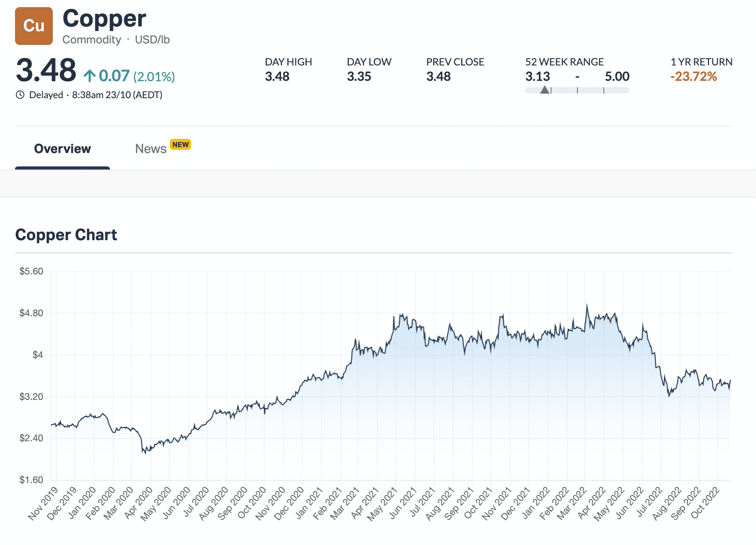Click the clock icon beside Delayed
756x545 pixels.
20,95
